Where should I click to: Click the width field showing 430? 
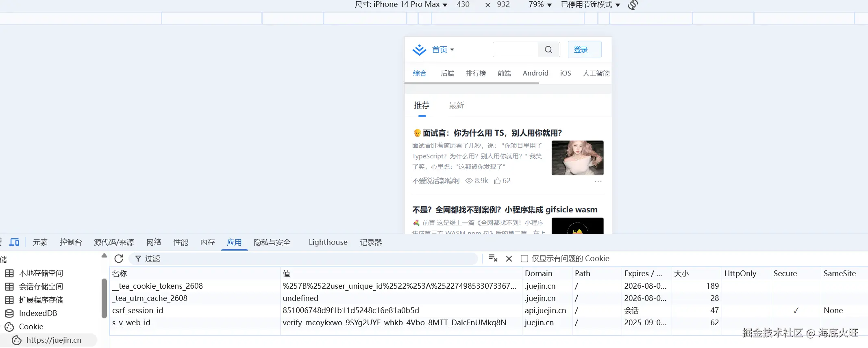[x=463, y=4]
